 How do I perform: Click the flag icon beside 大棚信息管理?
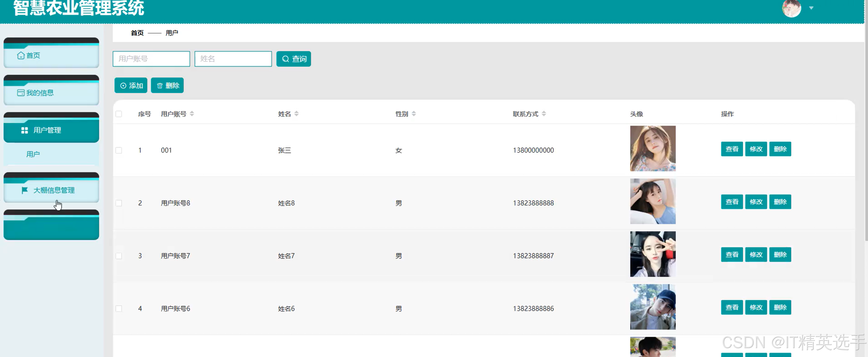point(24,190)
